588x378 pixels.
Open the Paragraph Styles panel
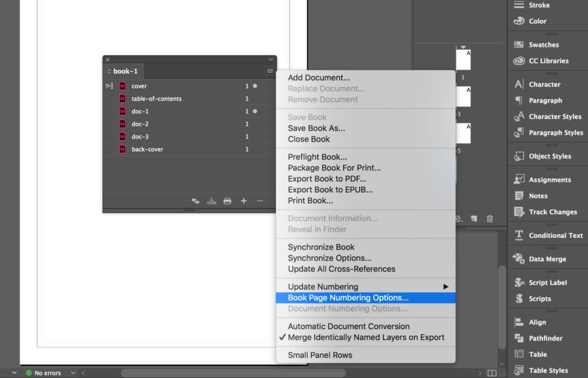[552, 133]
